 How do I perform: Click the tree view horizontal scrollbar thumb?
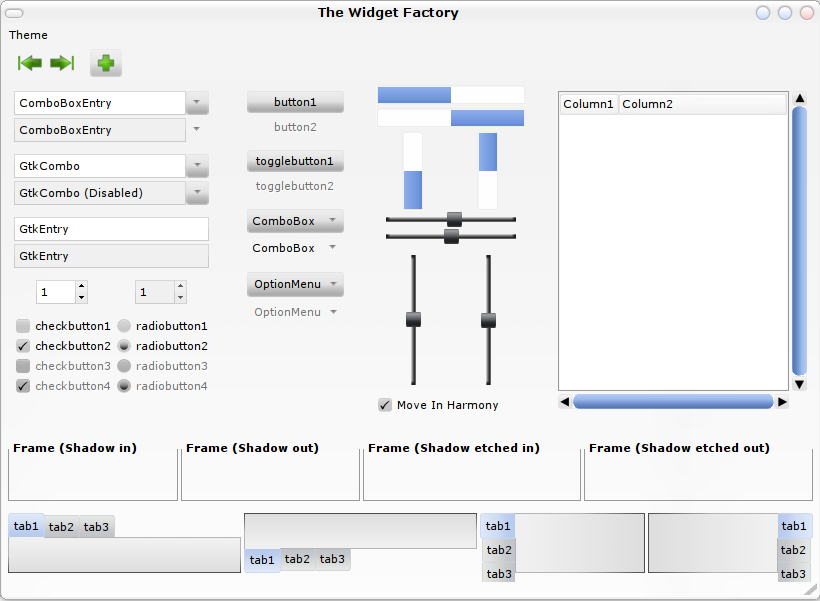[673, 402]
